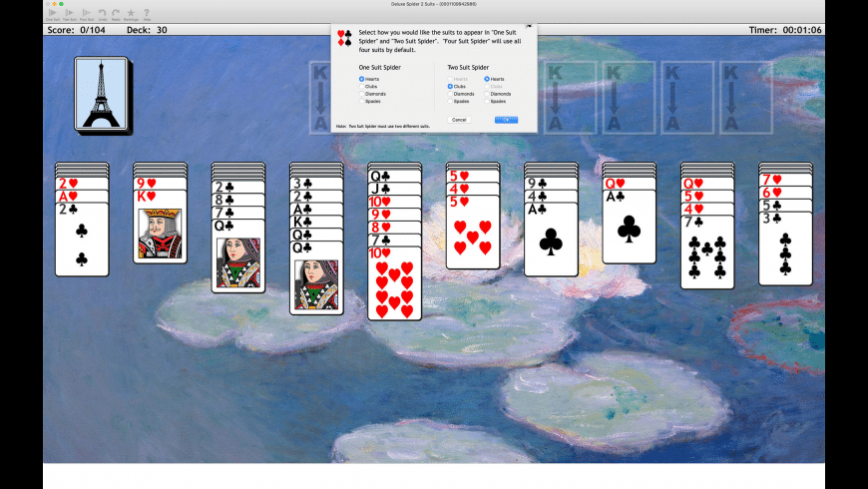This screenshot has width=868, height=489.
Task: Click the 2 of Clubs below Ace of Hearts
Action: point(82,240)
